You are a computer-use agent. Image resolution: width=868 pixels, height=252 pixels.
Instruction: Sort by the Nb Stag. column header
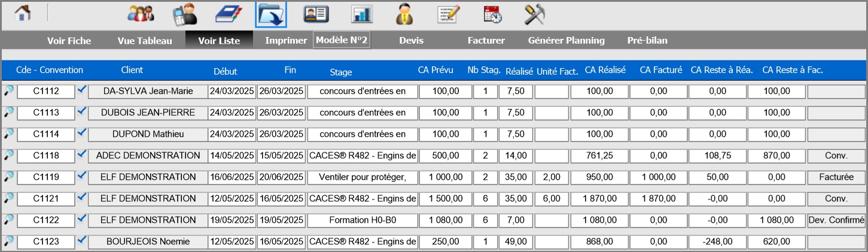484,70
